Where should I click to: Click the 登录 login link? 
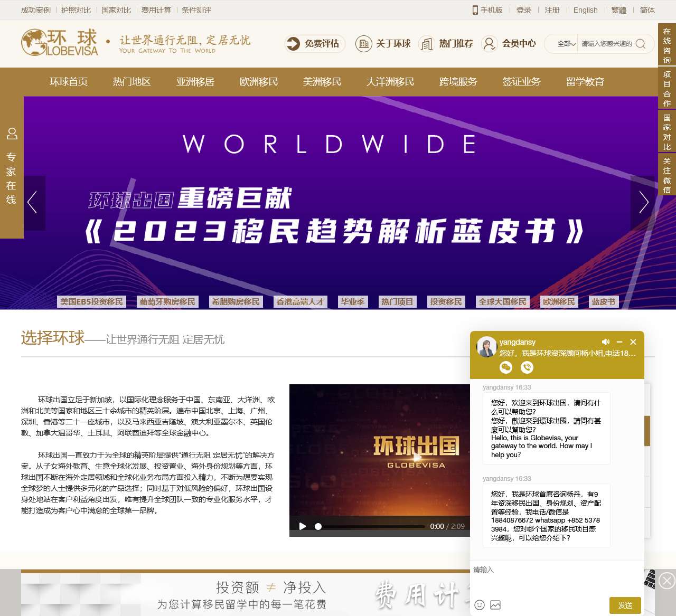tap(524, 10)
